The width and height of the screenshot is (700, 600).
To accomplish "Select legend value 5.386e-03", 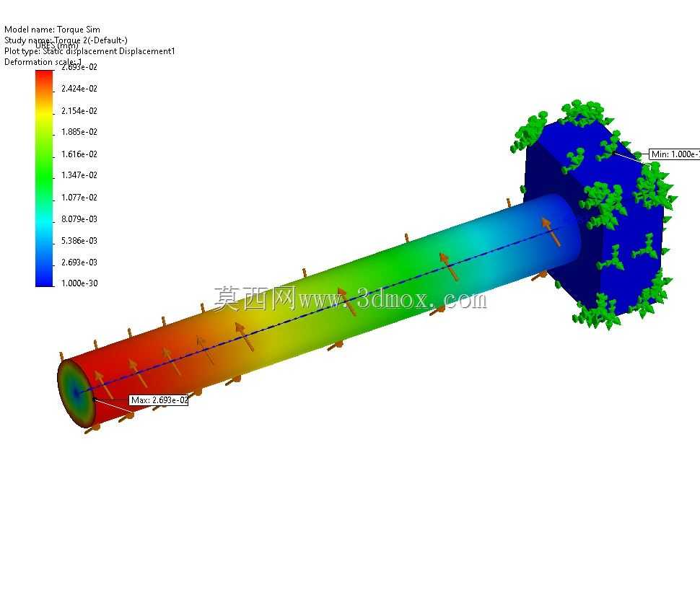I will [79, 240].
